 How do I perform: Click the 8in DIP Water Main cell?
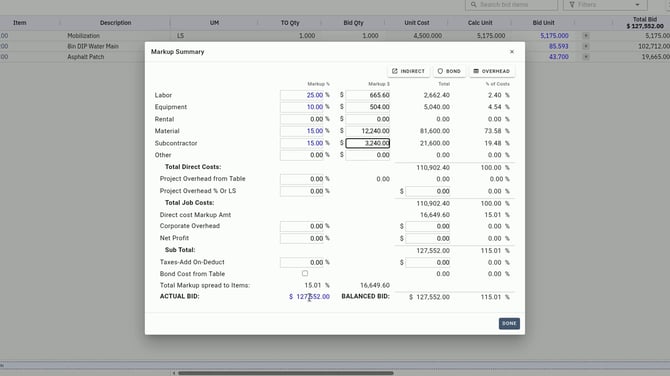[x=93, y=46]
